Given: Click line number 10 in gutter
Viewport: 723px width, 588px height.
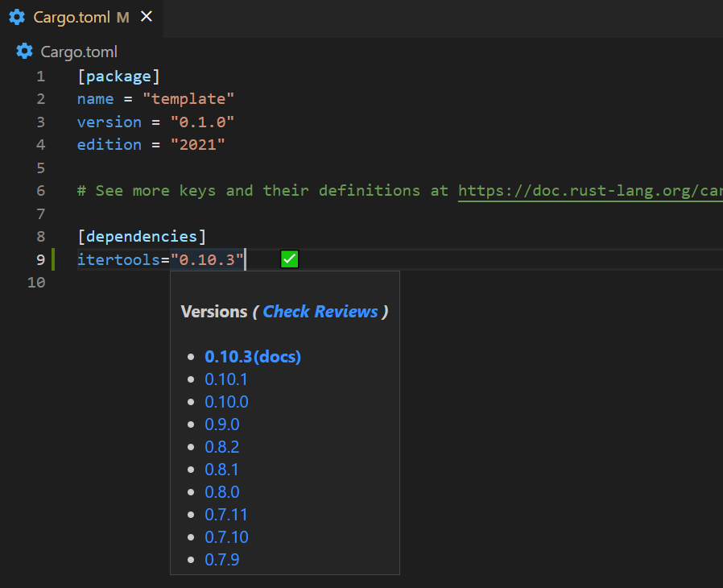Looking at the screenshot, I should click(36, 282).
